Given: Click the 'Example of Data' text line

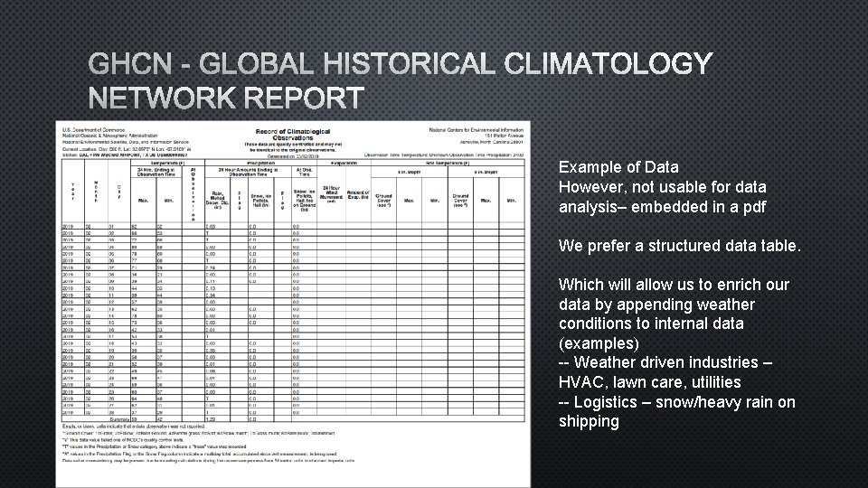Looking at the screenshot, I should (x=618, y=167).
